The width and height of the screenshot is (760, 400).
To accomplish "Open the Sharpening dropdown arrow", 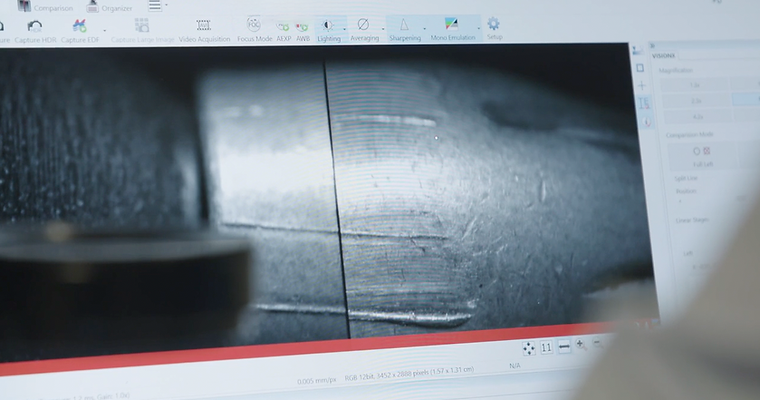I will click(x=425, y=29).
